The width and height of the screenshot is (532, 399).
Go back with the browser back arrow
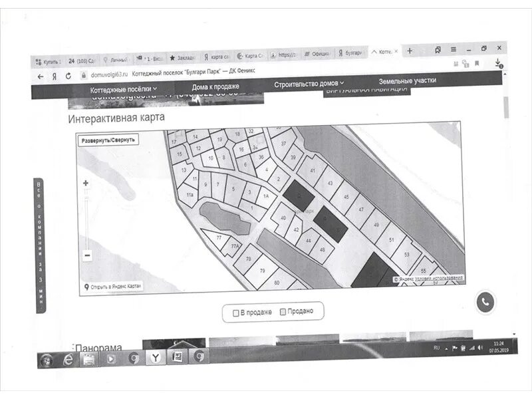(x=41, y=76)
